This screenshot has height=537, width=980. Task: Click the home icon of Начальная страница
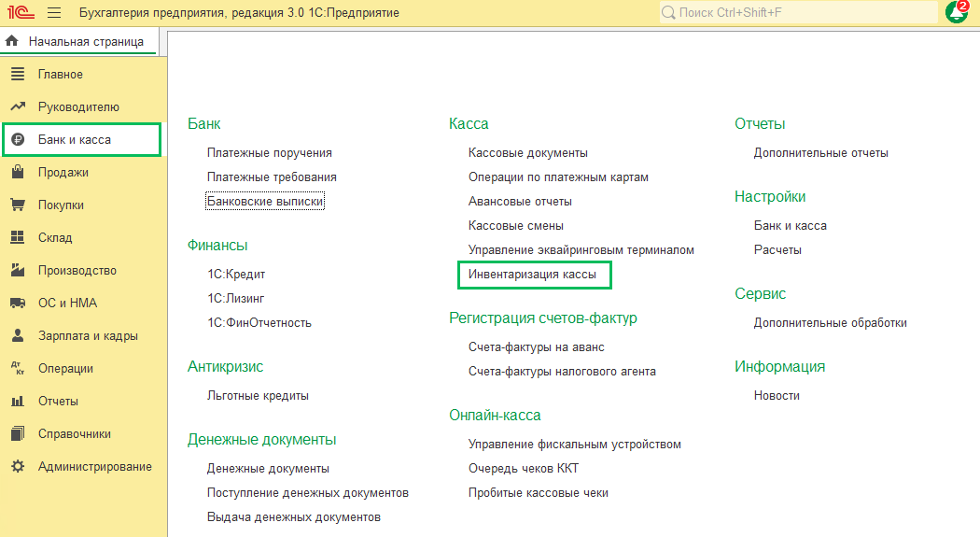point(12,41)
